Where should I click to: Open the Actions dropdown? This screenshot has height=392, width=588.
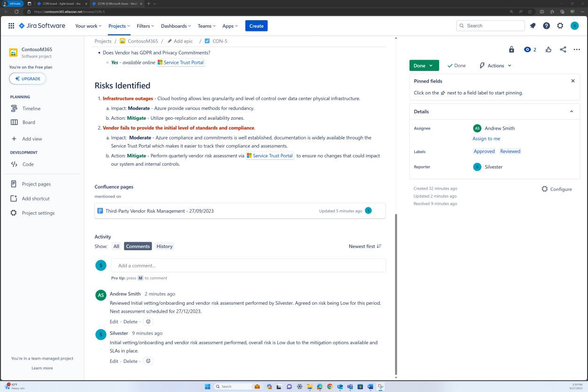tap(495, 65)
